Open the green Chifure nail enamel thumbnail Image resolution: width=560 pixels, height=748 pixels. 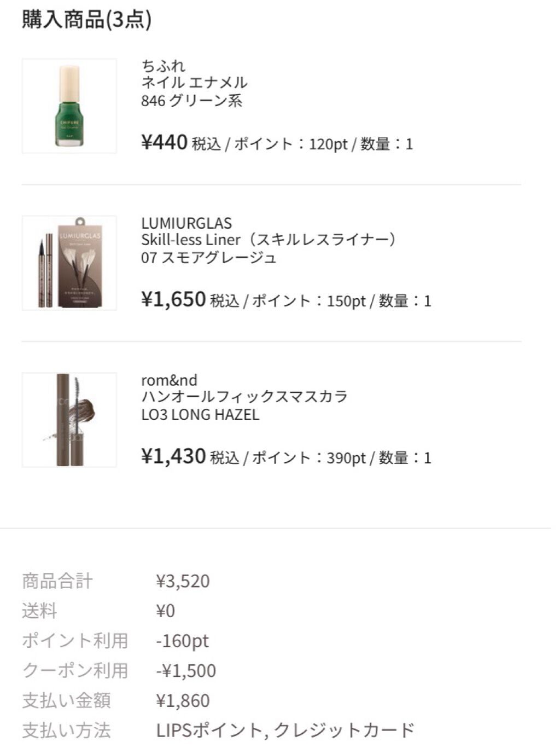click(69, 106)
